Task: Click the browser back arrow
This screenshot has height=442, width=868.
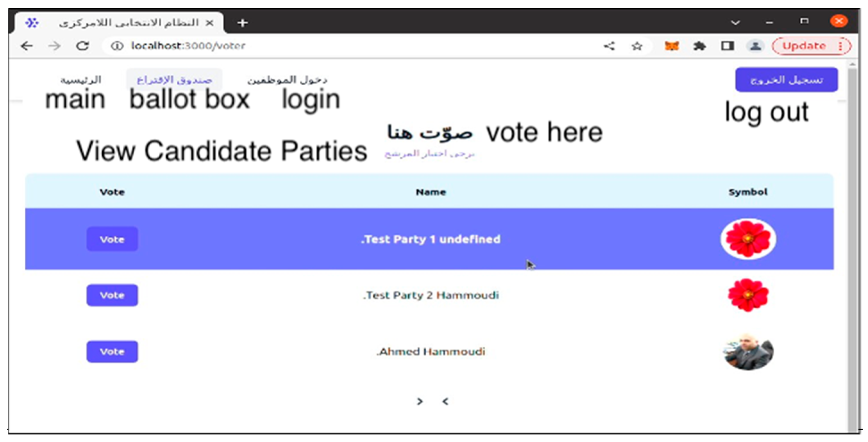Action: click(x=27, y=46)
